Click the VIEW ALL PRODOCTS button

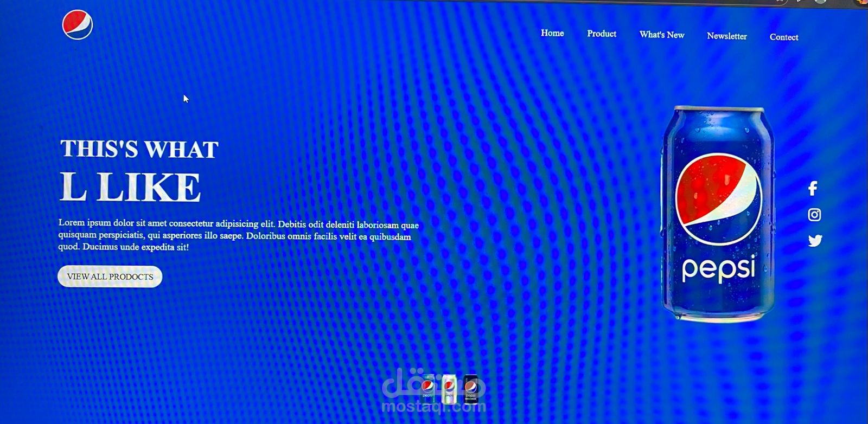click(x=110, y=277)
